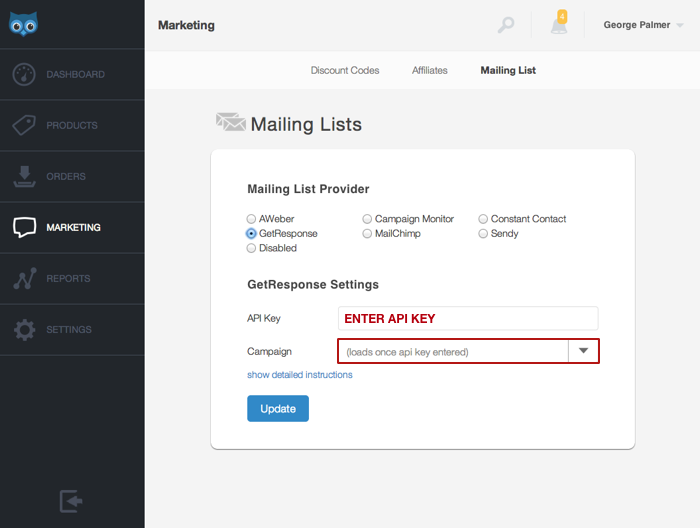Click the Products tag icon
This screenshot has height=528, width=700.
[x=24, y=125]
